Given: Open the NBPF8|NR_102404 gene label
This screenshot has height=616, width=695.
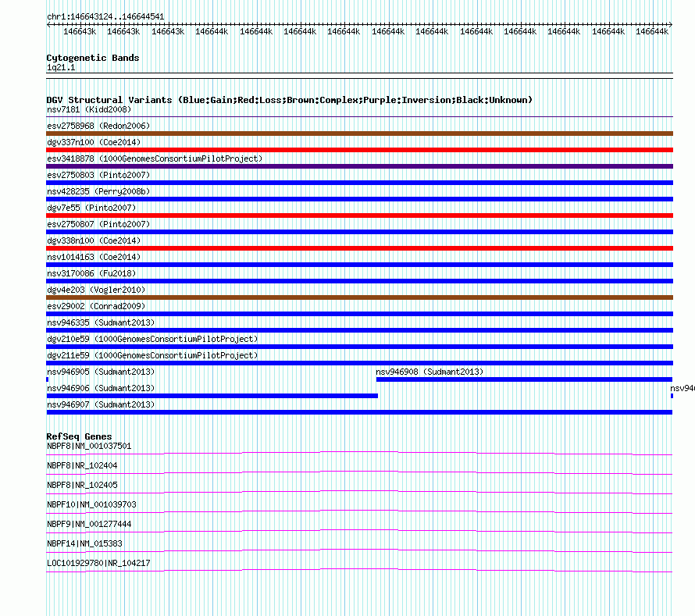Looking at the screenshot, I should tap(82, 466).
